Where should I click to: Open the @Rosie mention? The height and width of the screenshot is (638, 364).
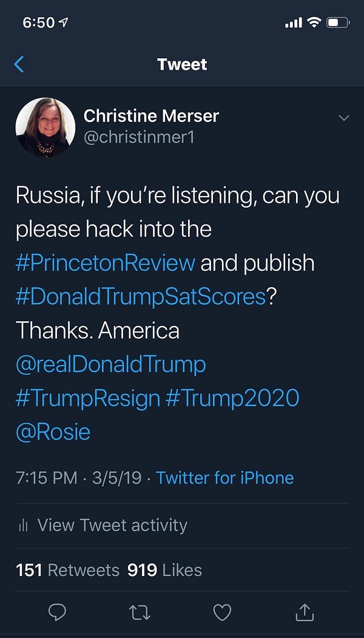53,432
